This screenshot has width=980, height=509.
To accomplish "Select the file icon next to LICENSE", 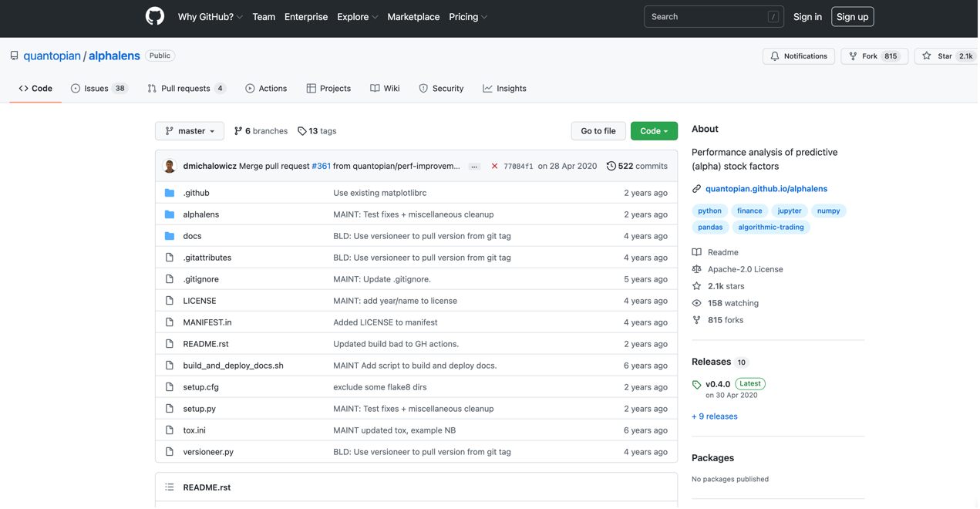I will click(x=170, y=301).
